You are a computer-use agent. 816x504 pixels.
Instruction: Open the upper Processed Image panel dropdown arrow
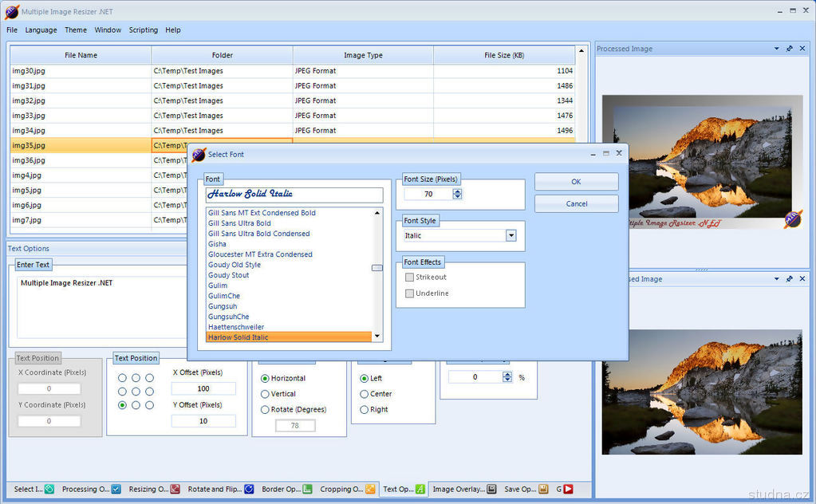point(777,49)
